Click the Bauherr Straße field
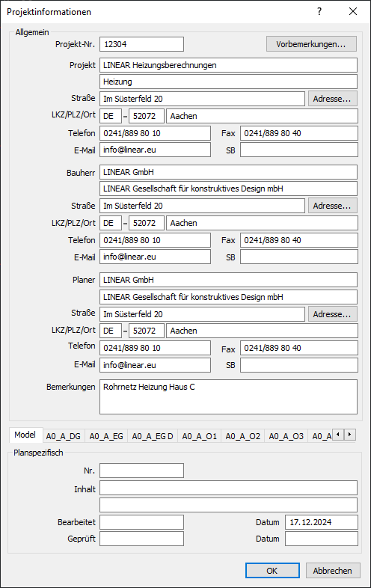This screenshot has height=588, width=371. click(x=202, y=206)
